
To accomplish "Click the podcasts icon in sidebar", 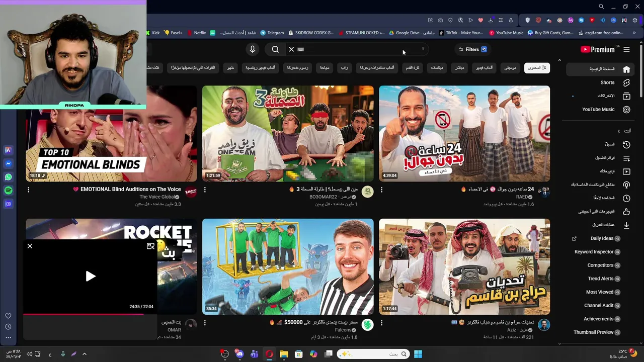I will (x=626, y=185).
